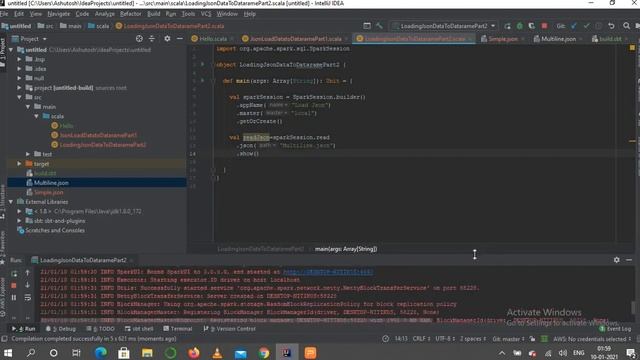Open the Refactor menu
Viewport: 640px width, 360px height.
(x=130, y=14)
